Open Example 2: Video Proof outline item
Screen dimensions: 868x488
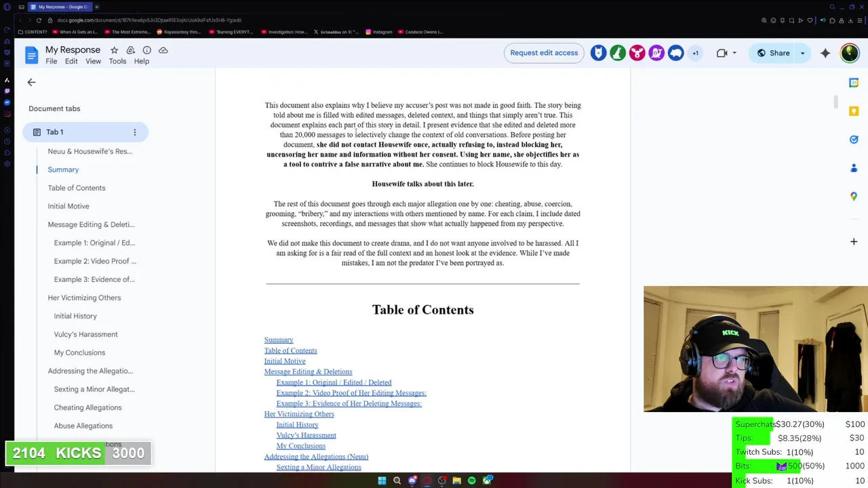point(95,261)
